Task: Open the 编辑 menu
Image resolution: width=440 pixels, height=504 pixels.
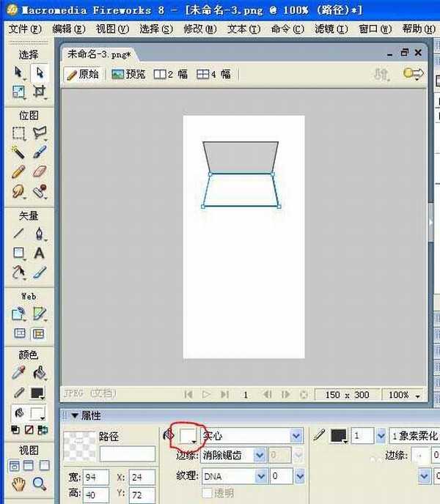Action: [x=68, y=29]
